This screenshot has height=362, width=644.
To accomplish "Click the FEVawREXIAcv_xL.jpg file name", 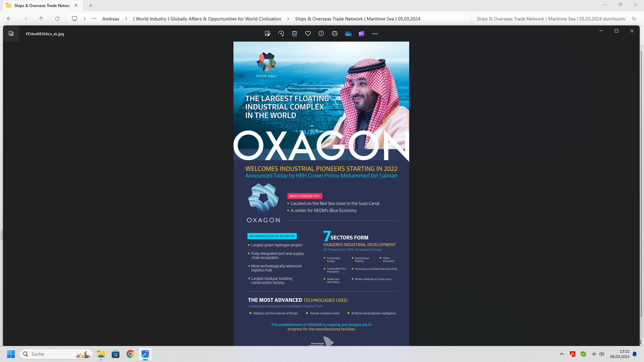I will [45, 34].
